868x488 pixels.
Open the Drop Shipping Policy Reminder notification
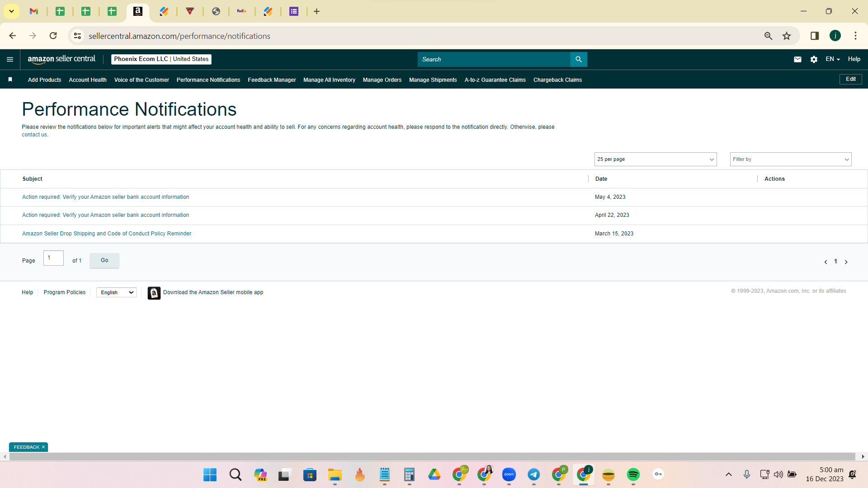[107, 234]
